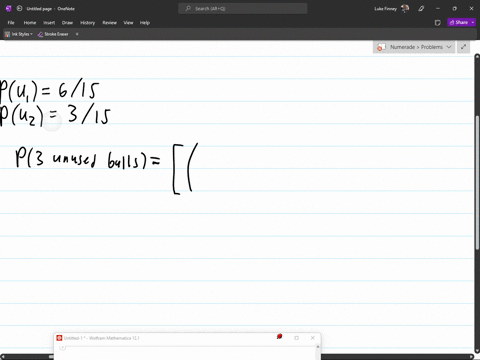Click the Mathematica window title bar text

(x=101, y=338)
